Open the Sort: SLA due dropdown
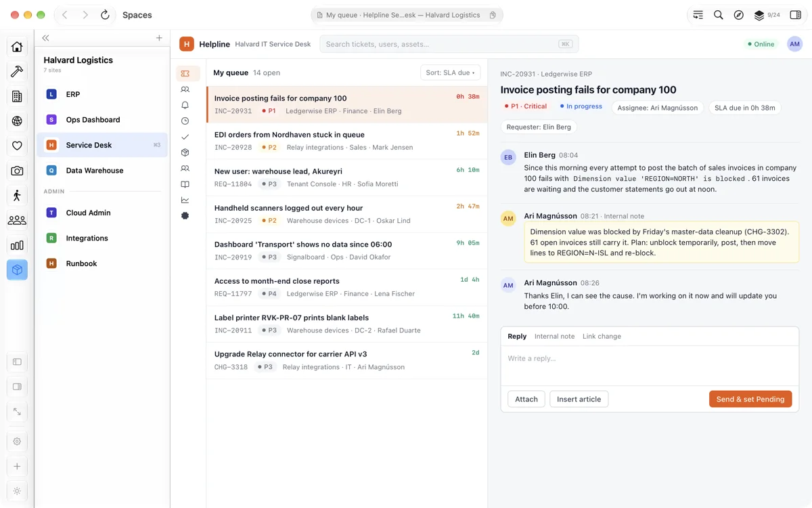This screenshot has height=508, width=812. (450, 72)
